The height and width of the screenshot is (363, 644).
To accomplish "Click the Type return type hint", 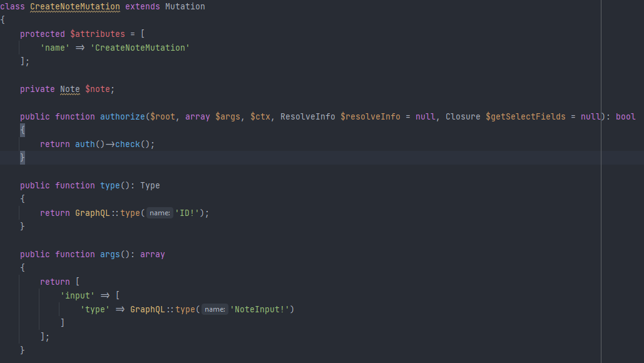I will pyautogui.click(x=150, y=186).
